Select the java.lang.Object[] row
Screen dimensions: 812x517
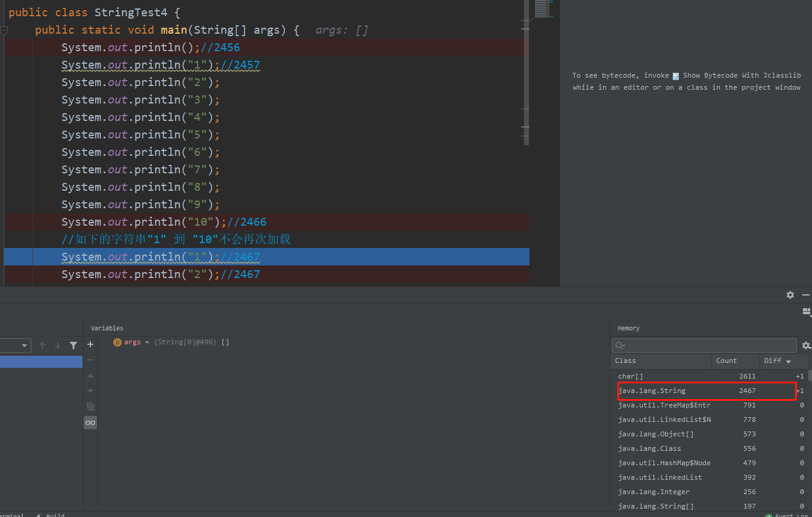tap(709, 434)
